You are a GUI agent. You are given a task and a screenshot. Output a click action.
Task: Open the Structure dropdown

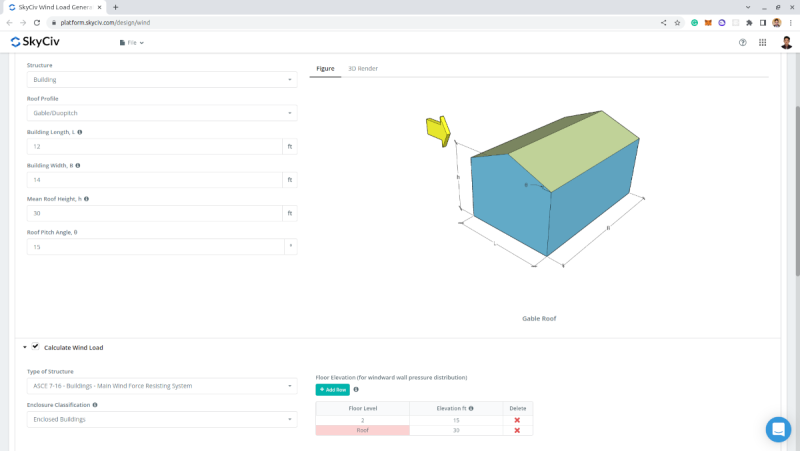click(x=162, y=80)
